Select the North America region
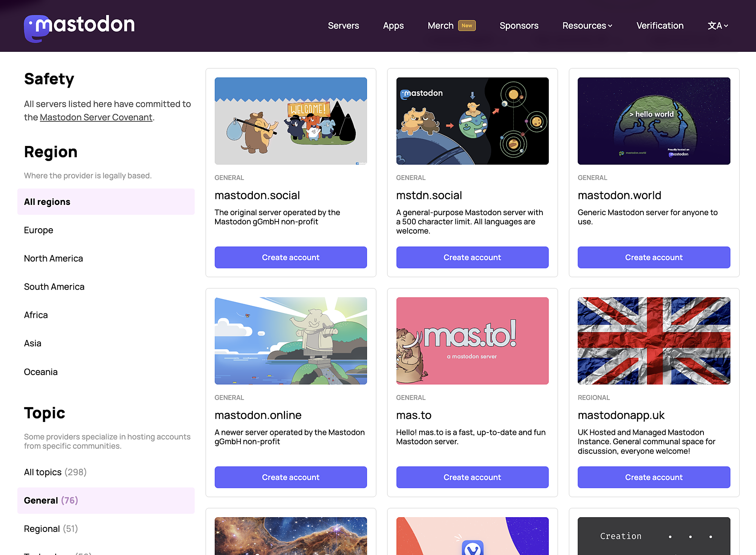 coord(53,258)
